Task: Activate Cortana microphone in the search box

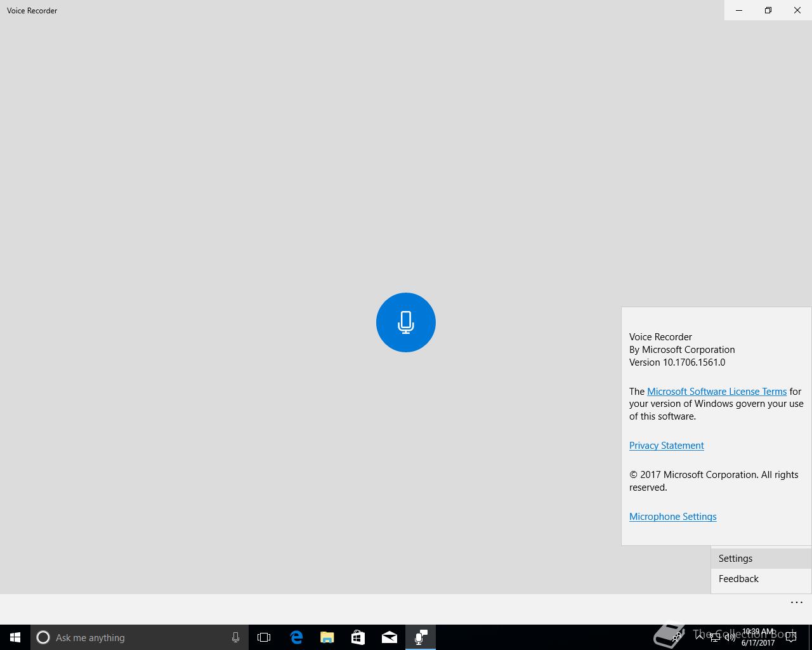Action: pos(235,637)
